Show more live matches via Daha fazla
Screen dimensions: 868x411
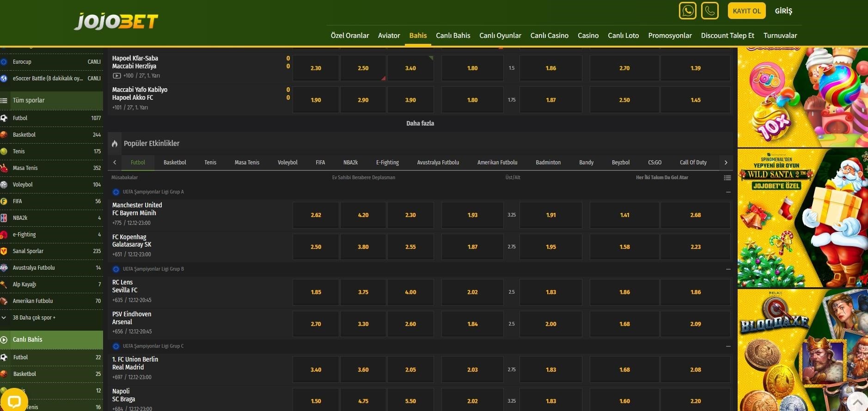[420, 123]
